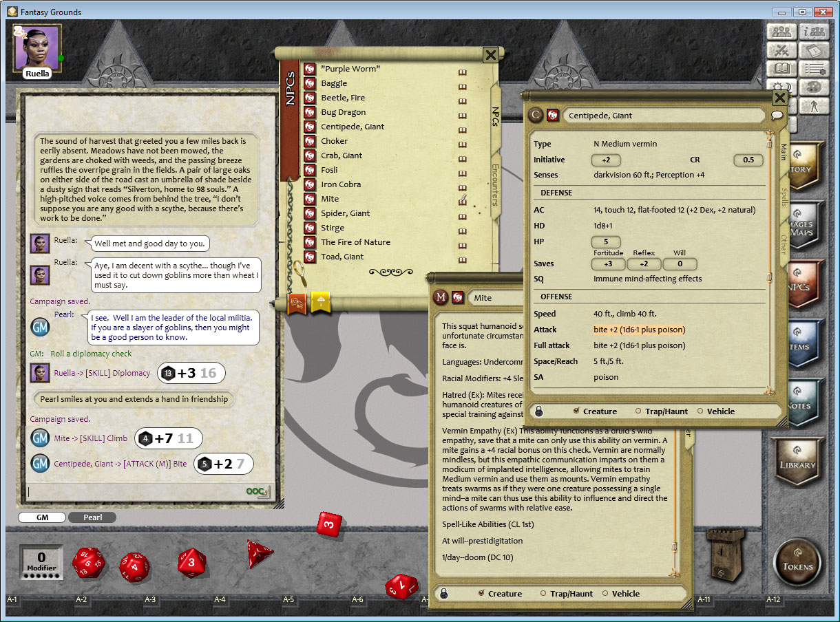Click the character figure icon in the toolbar

tap(815, 107)
